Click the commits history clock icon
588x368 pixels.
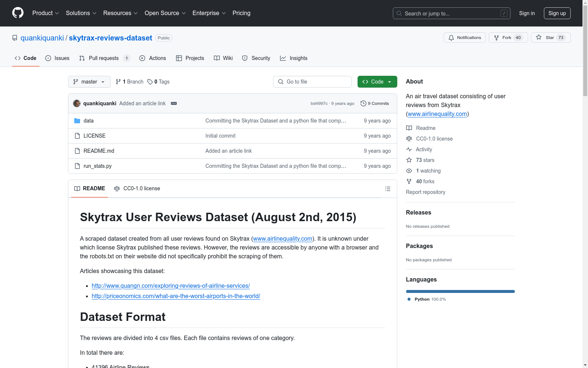pos(363,103)
